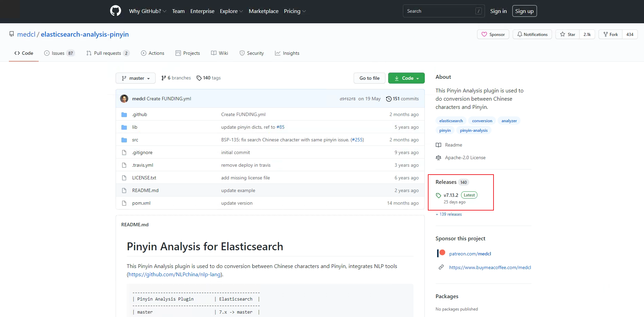Image resolution: width=644 pixels, height=317 pixels.
Task: Switch to the Pull requests tab
Action: pyautogui.click(x=108, y=53)
